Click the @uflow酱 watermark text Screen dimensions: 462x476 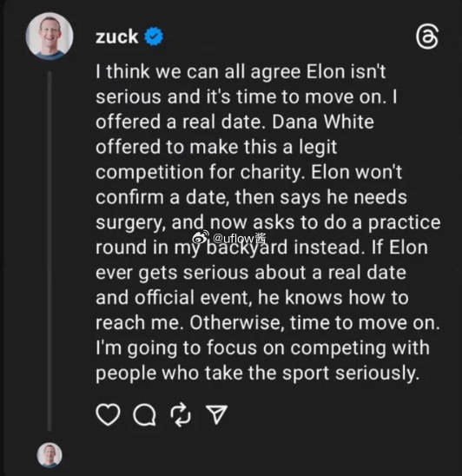click(x=240, y=238)
